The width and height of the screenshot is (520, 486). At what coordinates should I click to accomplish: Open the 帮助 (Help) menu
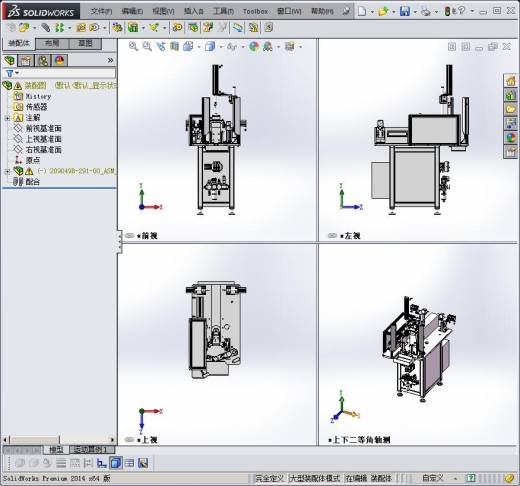[x=322, y=11]
